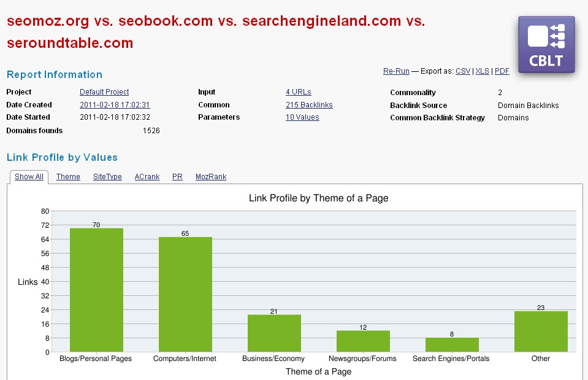This screenshot has width=588, height=380.
Task: Click the Search Engines/Portals axis label
Action: tap(451, 359)
